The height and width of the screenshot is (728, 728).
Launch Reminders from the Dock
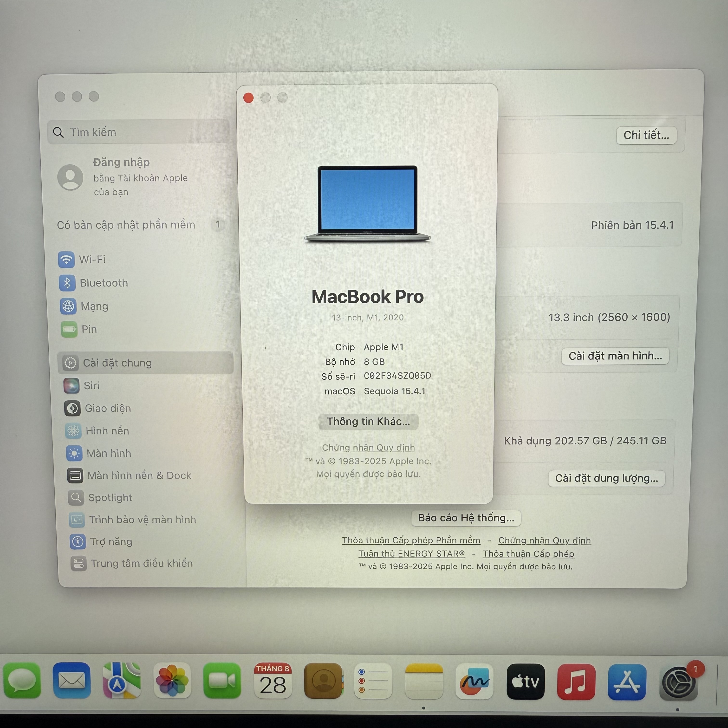click(x=373, y=681)
